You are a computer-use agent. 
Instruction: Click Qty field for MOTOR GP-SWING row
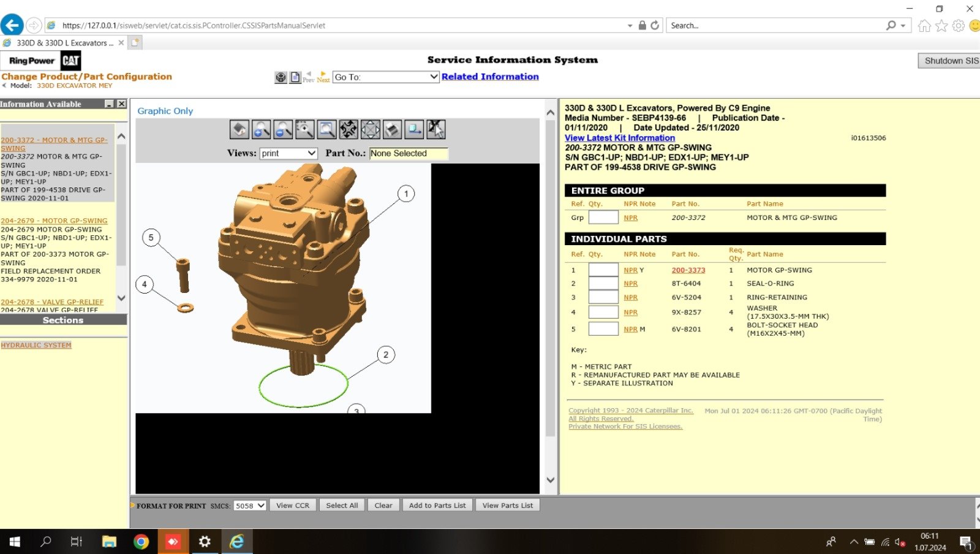pos(603,270)
